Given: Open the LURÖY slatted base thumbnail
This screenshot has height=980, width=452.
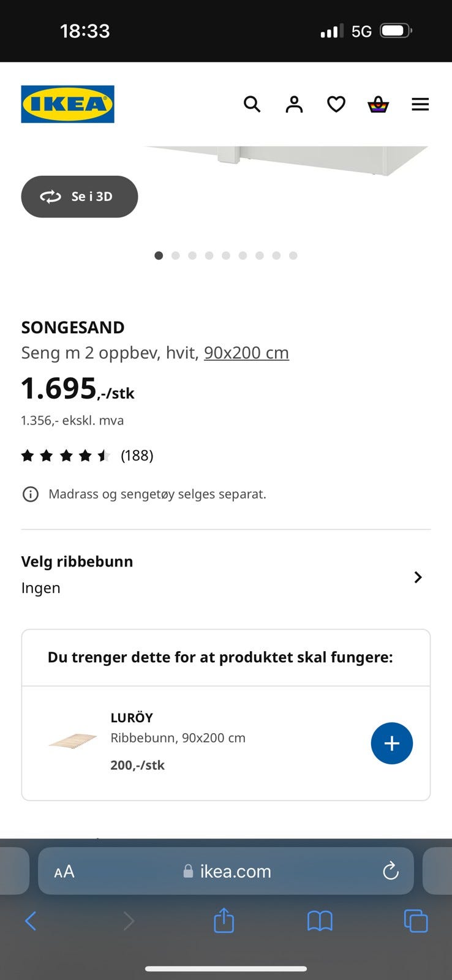Looking at the screenshot, I should click(x=73, y=741).
